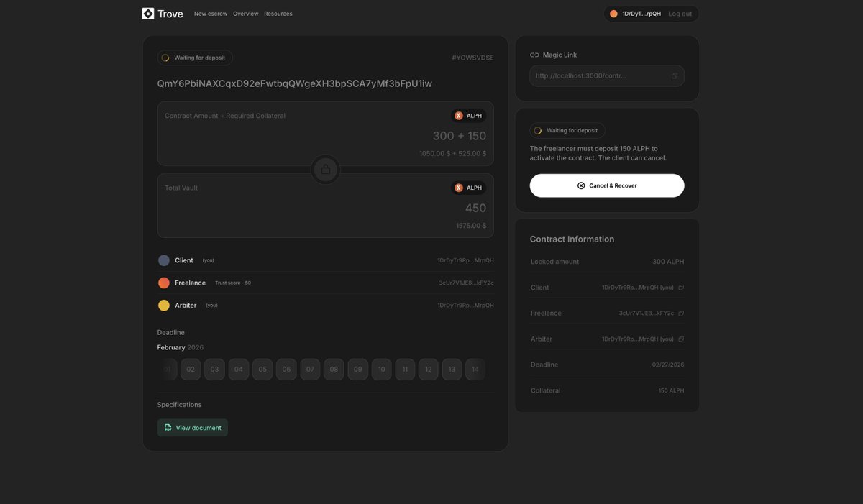Click the ALPH token badge in Contract Amount
The width and height of the screenshot is (863, 504).
[469, 116]
